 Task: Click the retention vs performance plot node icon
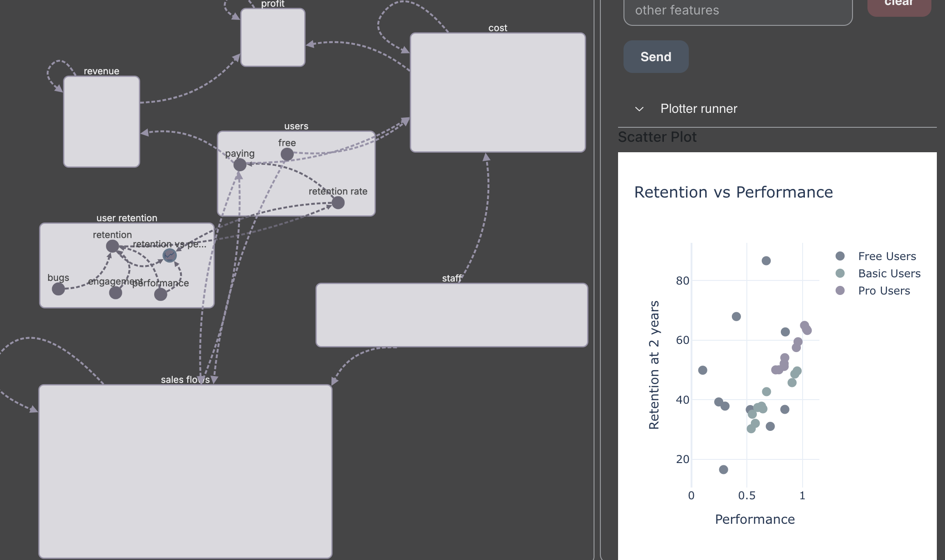[170, 256]
